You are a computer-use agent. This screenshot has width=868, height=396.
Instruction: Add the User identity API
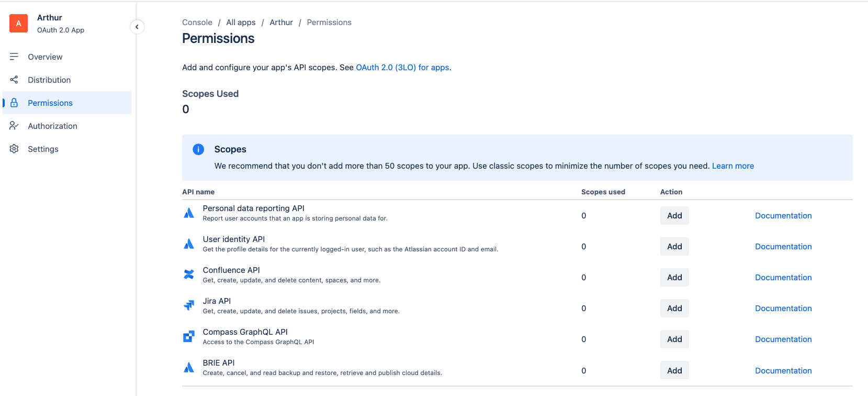click(x=674, y=247)
